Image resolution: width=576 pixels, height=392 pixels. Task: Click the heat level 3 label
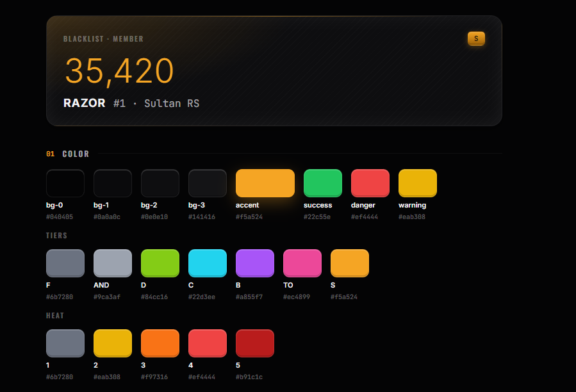pyautogui.click(x=144, y=365)
